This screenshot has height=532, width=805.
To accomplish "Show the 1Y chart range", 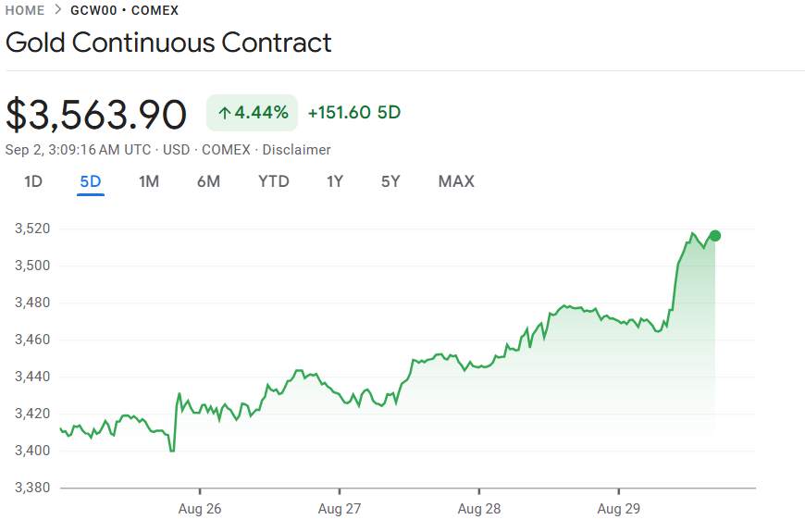I will pos(335,181).
